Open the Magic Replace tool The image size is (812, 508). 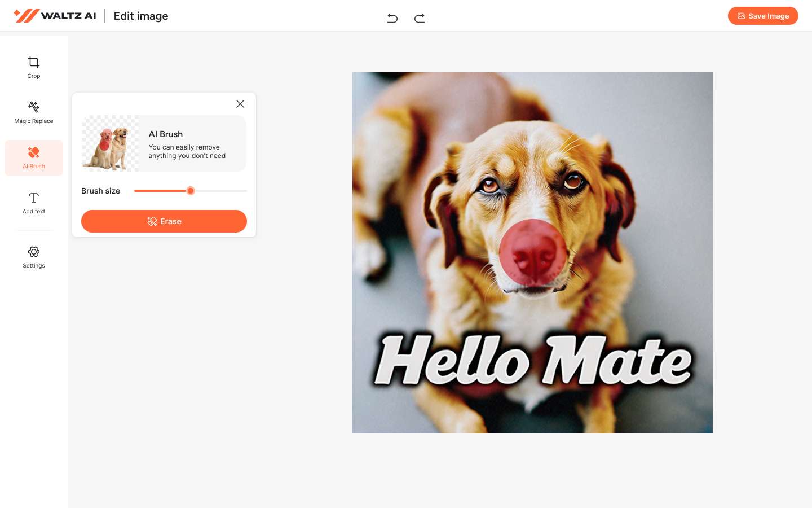pos(34,112)
